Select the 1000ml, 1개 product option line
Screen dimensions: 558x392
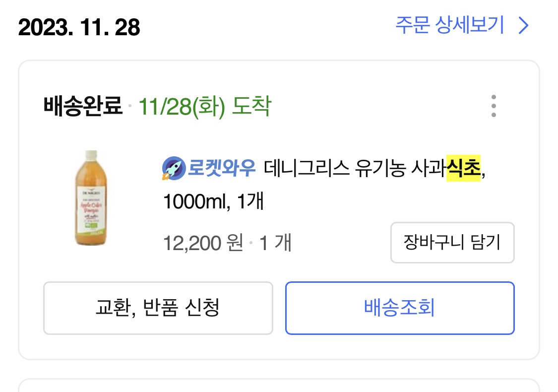coord(213,201)
